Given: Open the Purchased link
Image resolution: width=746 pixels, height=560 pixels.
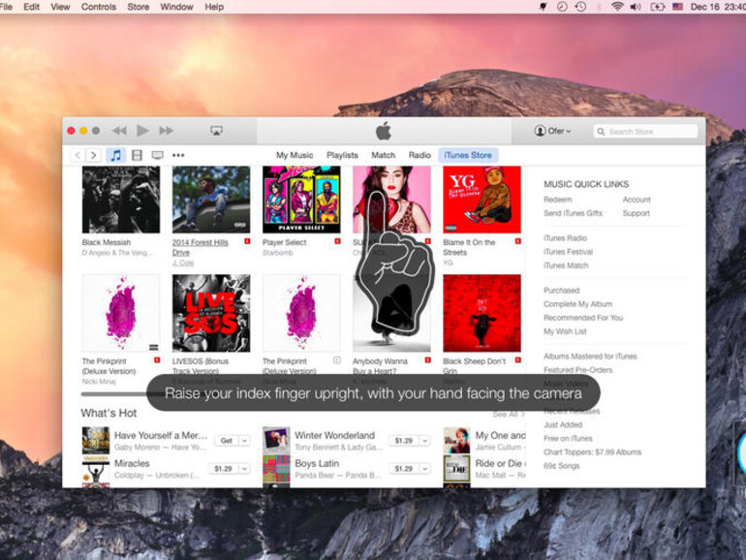Looking at the screenshot, I should tap(561, 291).
